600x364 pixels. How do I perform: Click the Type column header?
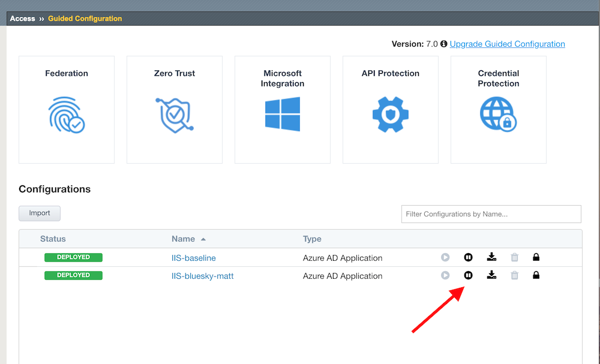click(312, 239)
